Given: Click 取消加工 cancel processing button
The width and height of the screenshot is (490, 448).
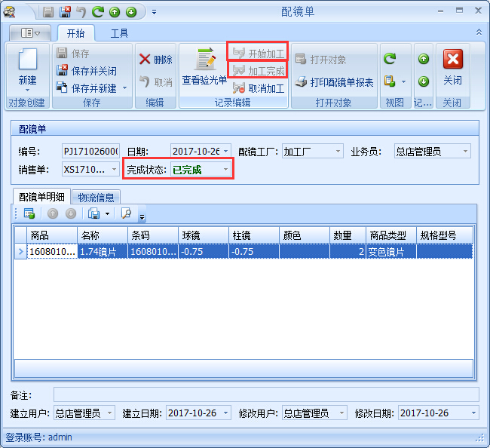Looking at the screenshot, I should coord(258,88).
